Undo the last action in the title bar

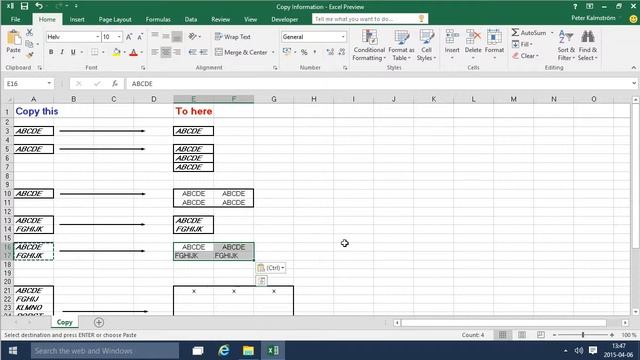click(39, 6)
